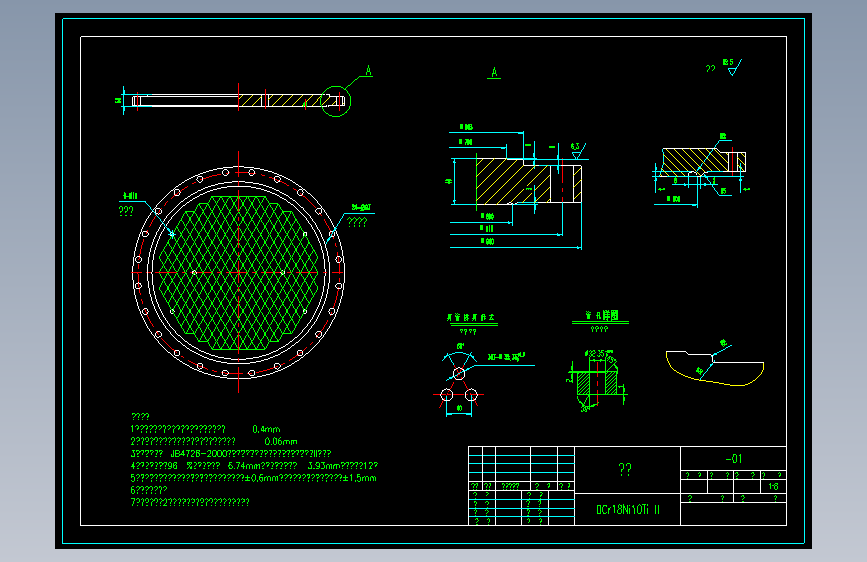Click the material text '0Cr18Ni10Ti II'
This screenshot has height=562, width=867.
(628, 510)
